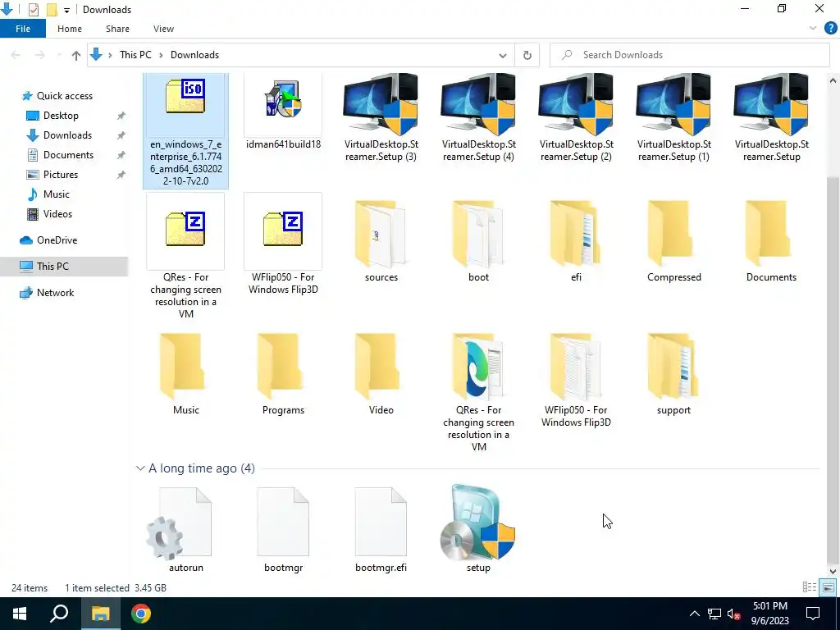This screenshot has width=840, height=630.
Task: Click Downloads in the address breadcrumb
Action: pos(194,55)
